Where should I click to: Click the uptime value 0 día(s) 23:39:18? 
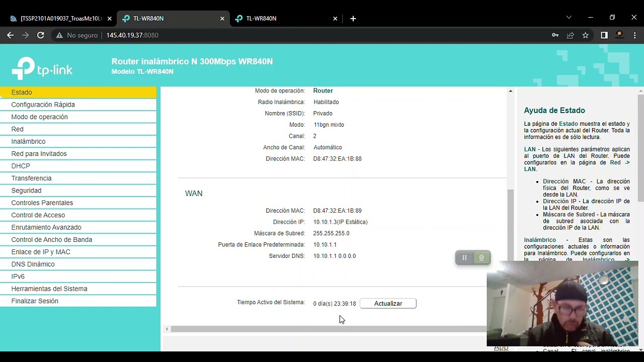tap(334, 304)
